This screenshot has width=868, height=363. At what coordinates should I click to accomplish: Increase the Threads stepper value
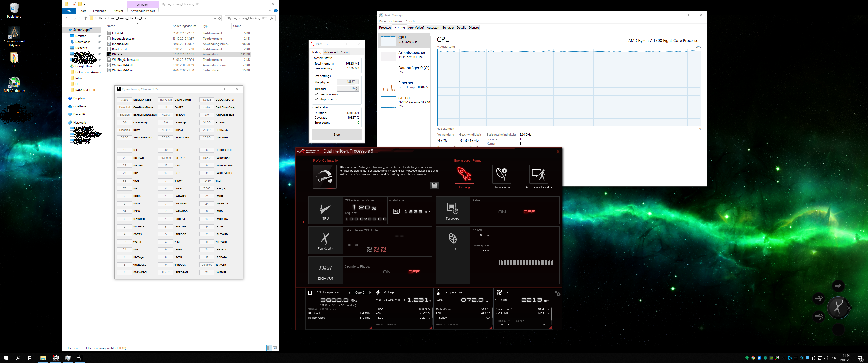coord(357,87)
